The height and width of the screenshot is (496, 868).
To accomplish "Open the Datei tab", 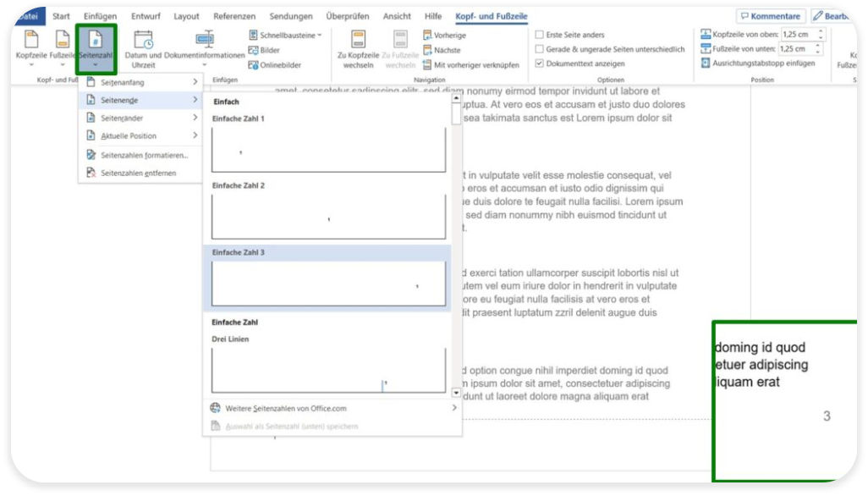I will pos(30,16).
